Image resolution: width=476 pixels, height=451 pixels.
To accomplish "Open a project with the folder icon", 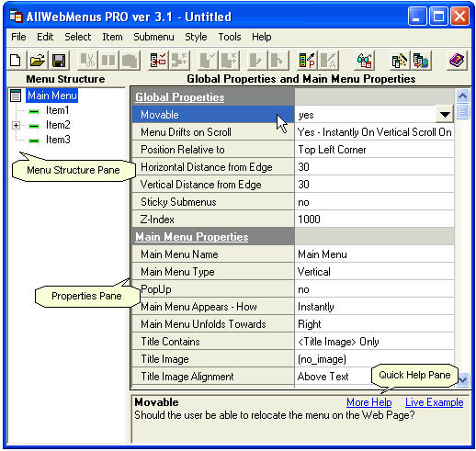I will [37, 60].
